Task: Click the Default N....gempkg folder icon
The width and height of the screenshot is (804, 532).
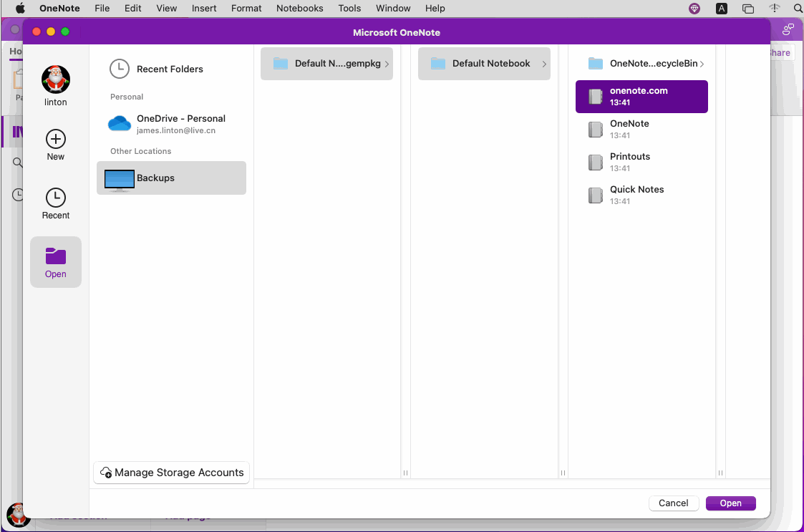Action: click(x=281, y=64)
